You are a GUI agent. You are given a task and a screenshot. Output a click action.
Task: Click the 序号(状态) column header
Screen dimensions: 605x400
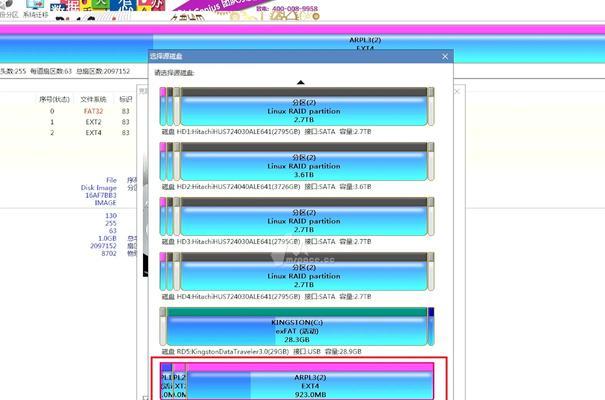tap(54, 100)
